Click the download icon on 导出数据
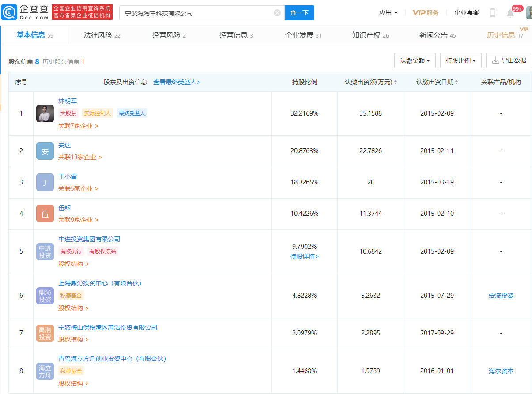Image resolution: width=532 pixels, height=394 pixels. tap(497, 60)
